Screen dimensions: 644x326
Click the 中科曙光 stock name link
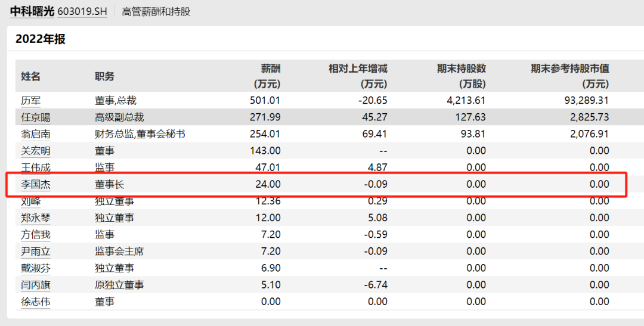[32, 11]
